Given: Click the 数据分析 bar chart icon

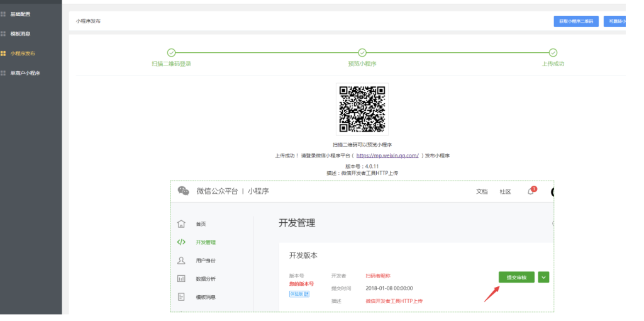Looking at the screenshot, I should 181,279.
